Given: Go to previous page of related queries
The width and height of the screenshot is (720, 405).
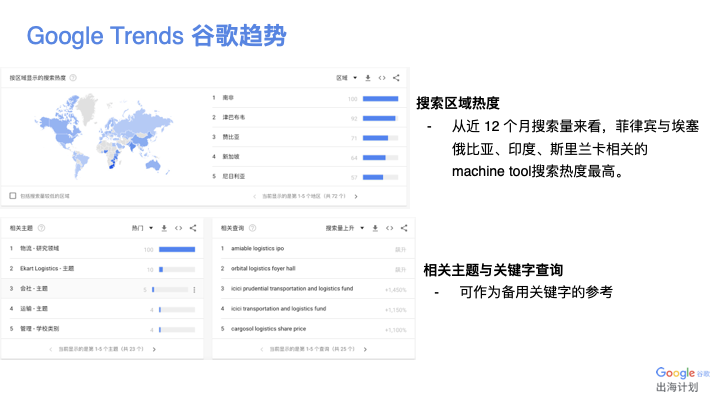Looking at the screenshot, I should 262,349.
